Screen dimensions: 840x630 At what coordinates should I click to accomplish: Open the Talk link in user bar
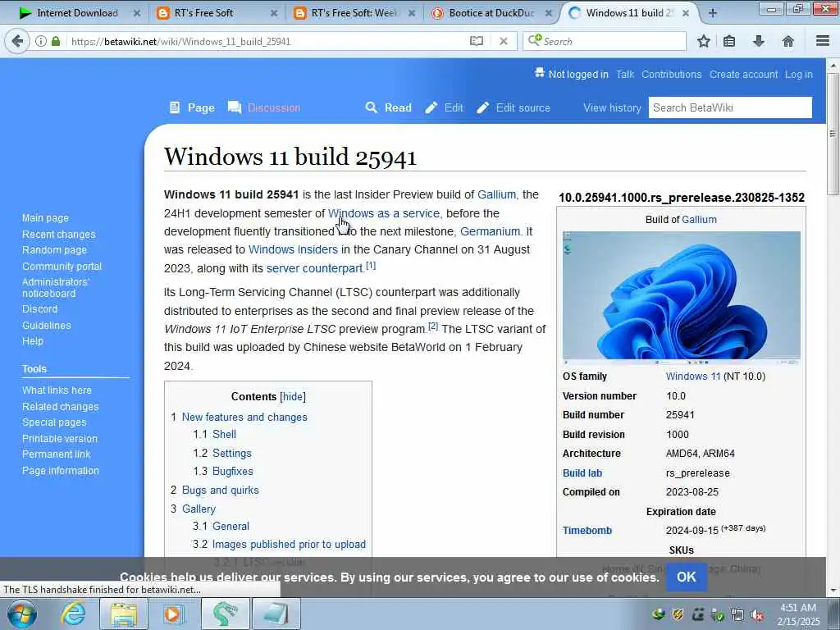click(624, 75)
